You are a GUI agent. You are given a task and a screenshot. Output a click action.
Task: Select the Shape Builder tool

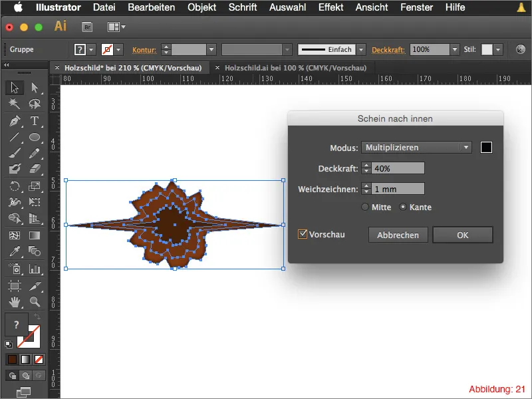pos(15,218)
